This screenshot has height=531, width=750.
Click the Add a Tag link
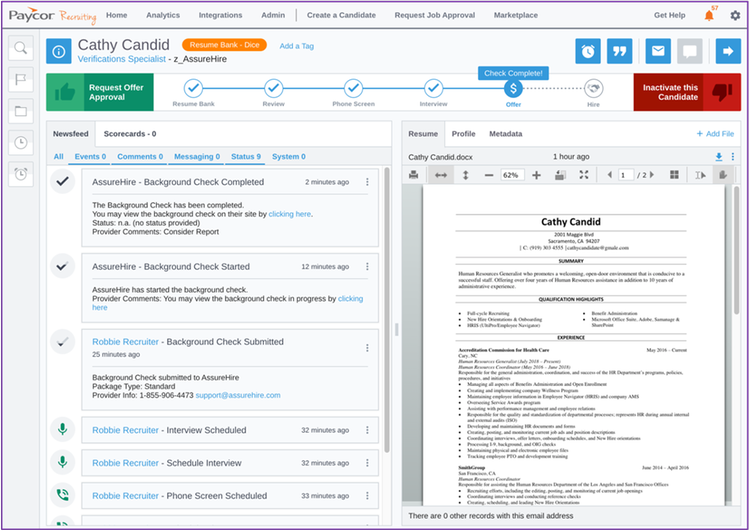pos(296,46)
